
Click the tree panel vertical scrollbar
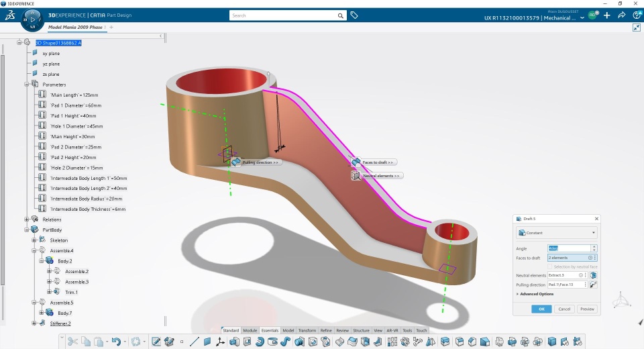pos(3,168)
